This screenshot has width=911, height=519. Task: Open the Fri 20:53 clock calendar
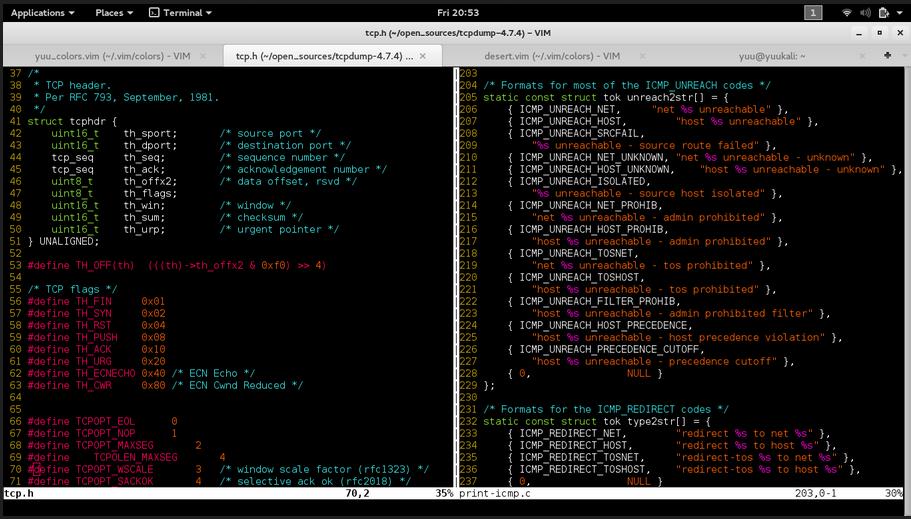[458, 12]
